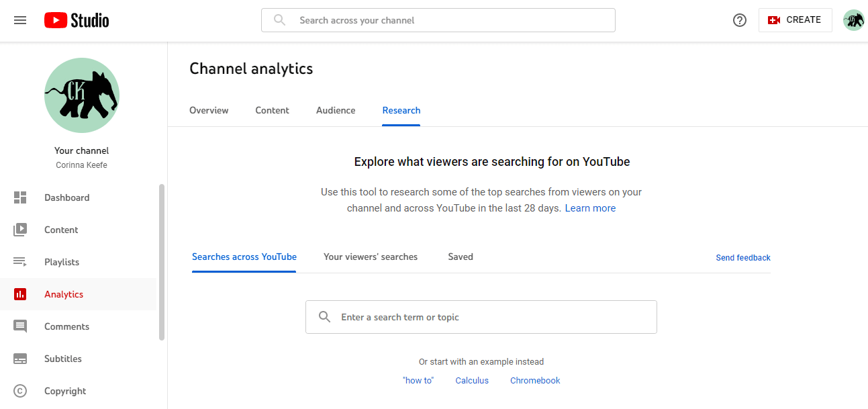Focus 'Enter a search term or topic' field
This screenshot has width=868, height=409.
tap(481, 317)
